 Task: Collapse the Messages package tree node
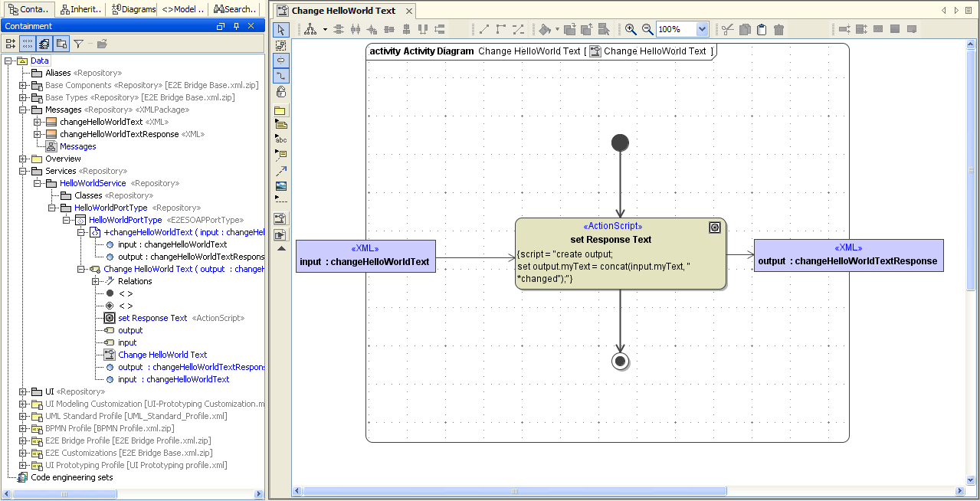point(23,110)
